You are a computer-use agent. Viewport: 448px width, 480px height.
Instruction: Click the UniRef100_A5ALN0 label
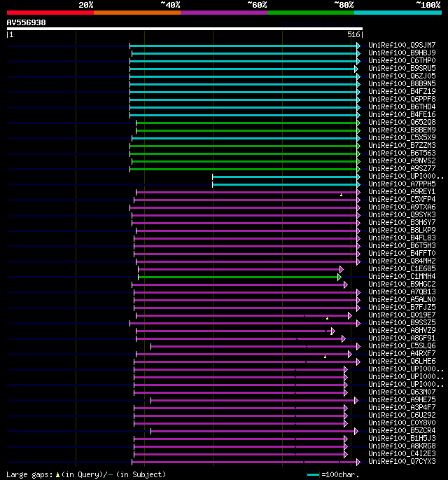tap(402, 299)
